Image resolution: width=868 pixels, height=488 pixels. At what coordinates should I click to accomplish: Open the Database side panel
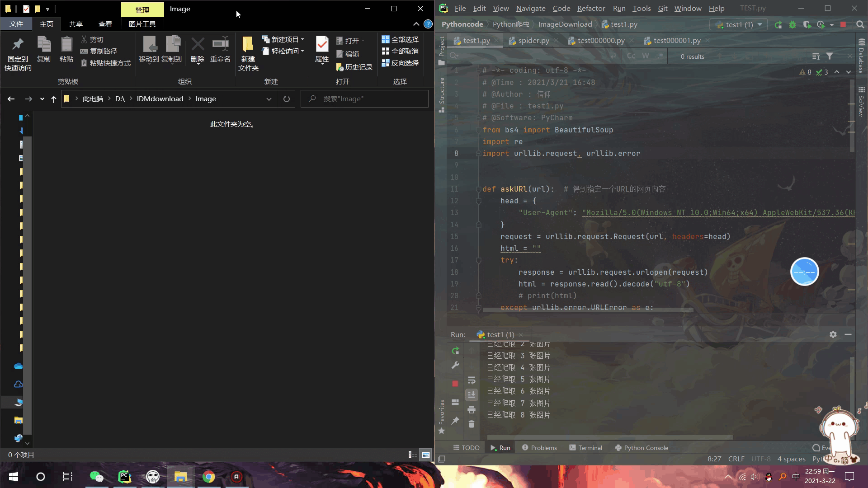pyautogui.click(x=861, y=56)
